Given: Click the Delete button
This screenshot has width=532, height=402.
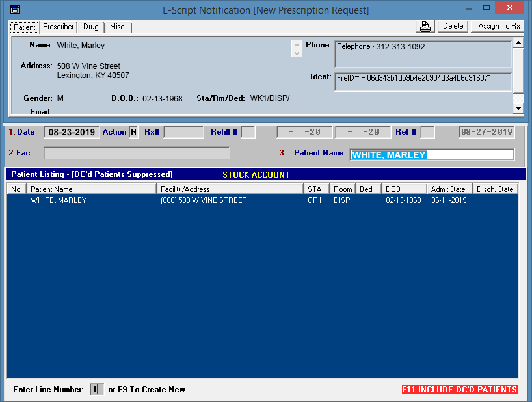Looking at the screenshot, I should tap(453, 26).
